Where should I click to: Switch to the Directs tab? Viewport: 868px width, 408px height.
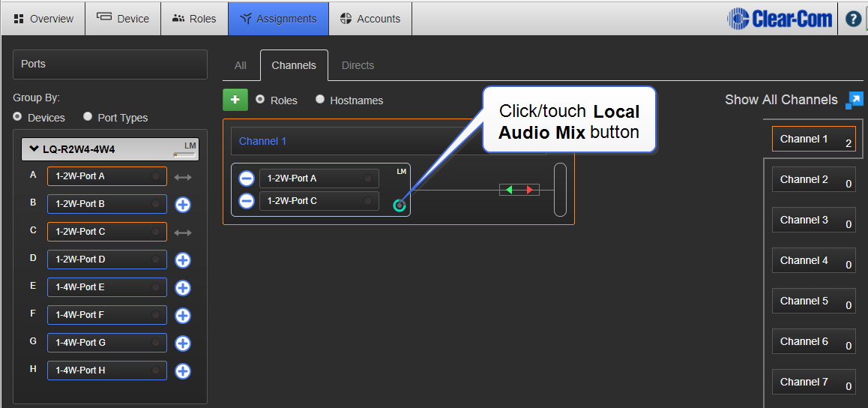point(358,65)
